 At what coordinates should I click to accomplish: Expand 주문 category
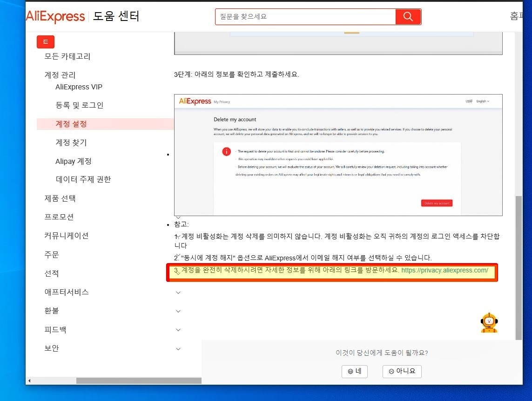52,255
